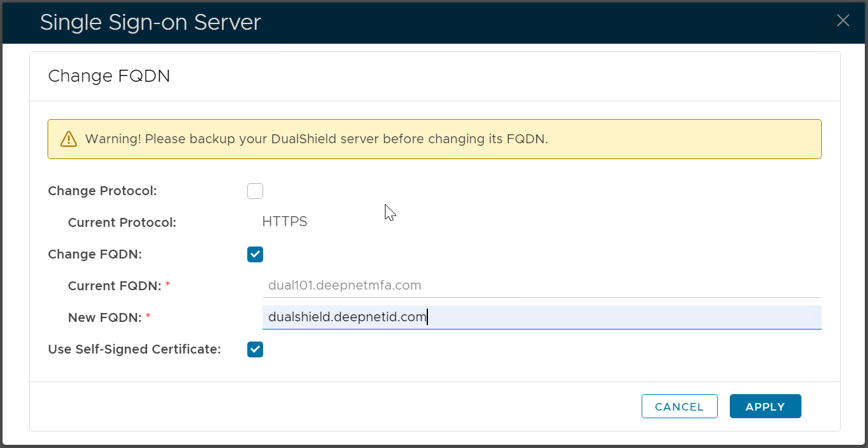Click the Single Sign-on Server title
This screenshot has height=448, width=868.
tap(150, 22)
